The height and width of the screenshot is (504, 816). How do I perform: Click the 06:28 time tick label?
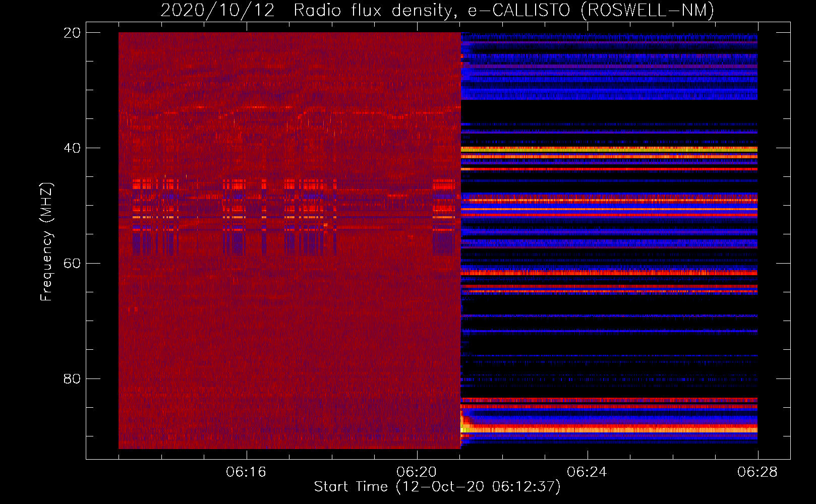click(757, 472)
